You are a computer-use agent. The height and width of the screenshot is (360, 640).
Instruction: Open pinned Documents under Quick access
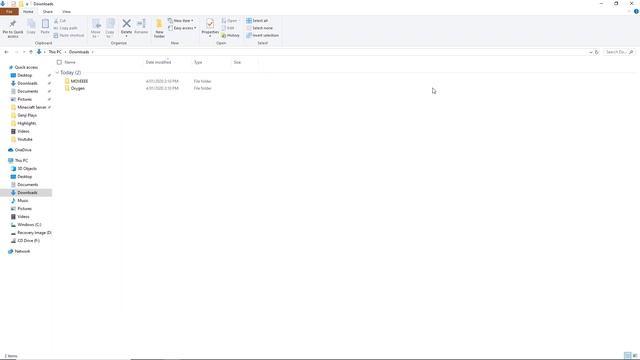coord(28,91)
